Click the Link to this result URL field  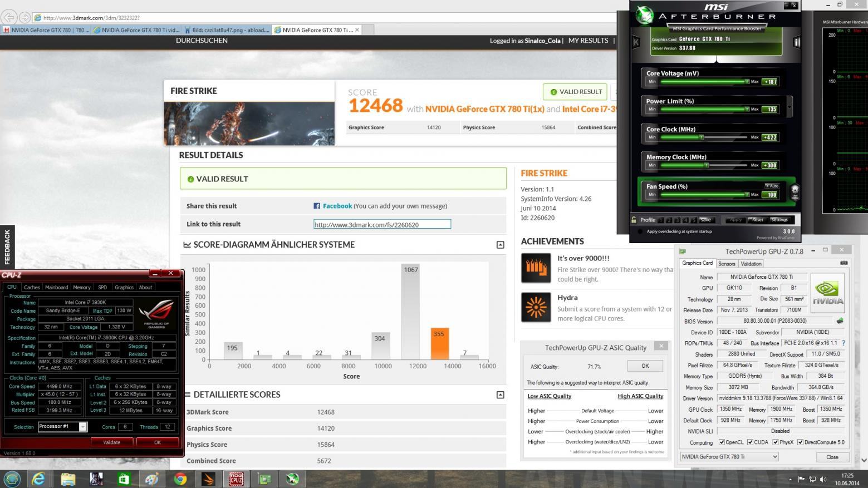click(x=382, y=224)
